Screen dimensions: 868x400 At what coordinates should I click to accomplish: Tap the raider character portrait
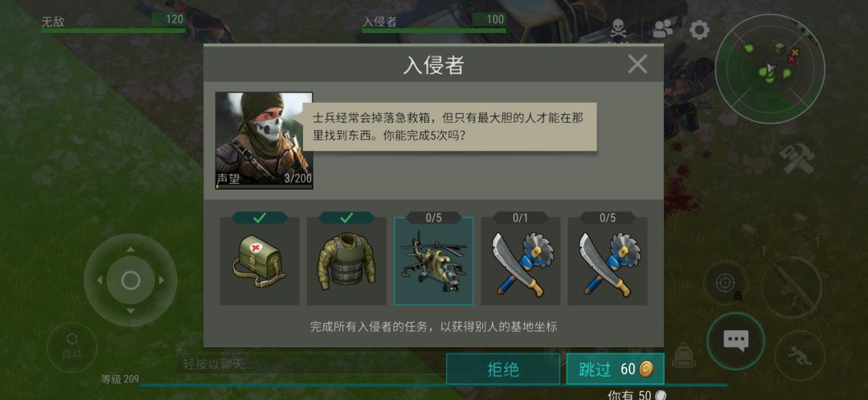[x=264, y=141]
